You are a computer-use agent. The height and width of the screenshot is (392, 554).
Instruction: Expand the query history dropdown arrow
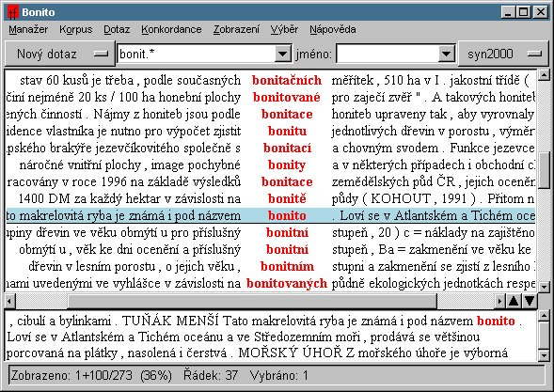(283, 54)
